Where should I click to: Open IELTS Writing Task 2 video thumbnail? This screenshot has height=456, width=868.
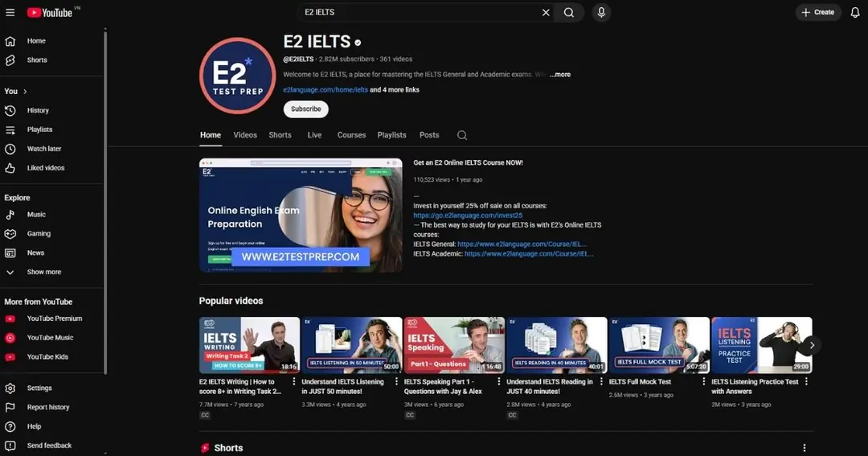coord(249,345)
